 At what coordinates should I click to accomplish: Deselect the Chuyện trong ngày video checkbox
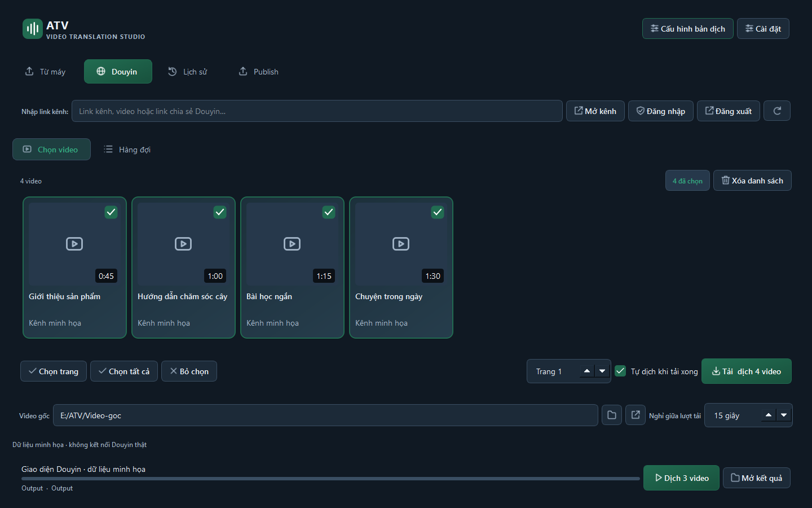[438, 212]
